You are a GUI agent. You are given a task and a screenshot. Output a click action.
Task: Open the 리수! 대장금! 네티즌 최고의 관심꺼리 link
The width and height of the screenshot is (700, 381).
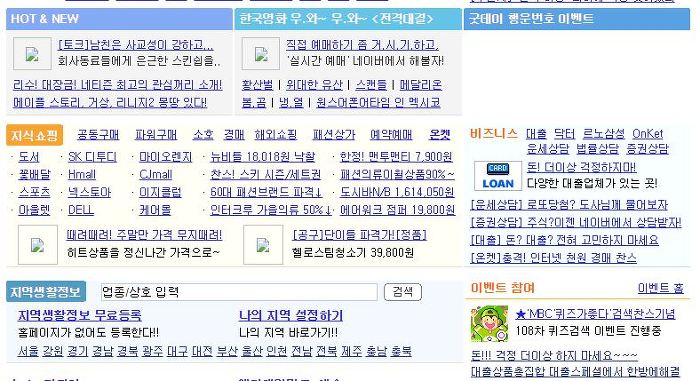click(x=117, y=85)
